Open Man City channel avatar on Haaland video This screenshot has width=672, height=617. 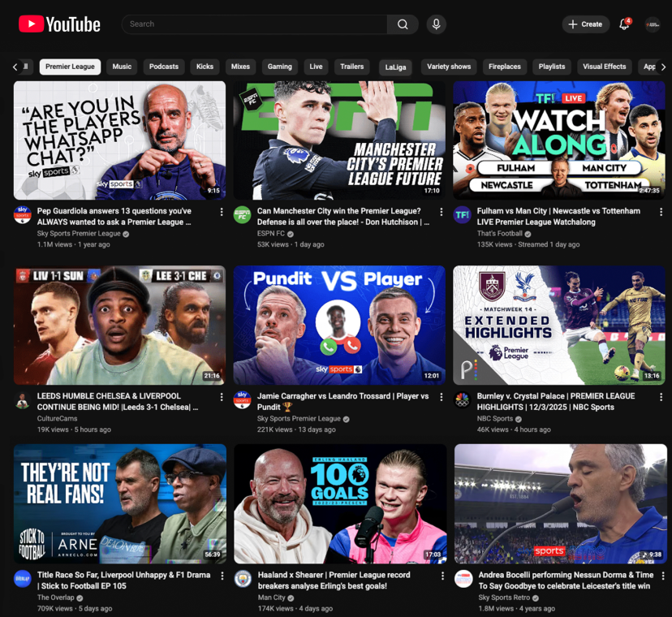pos(243,578)
